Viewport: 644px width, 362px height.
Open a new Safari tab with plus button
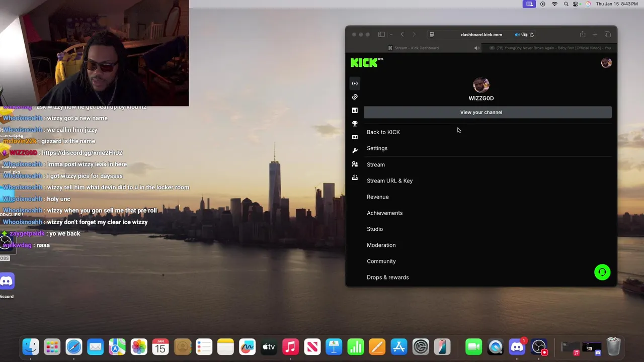click(595, 35)
